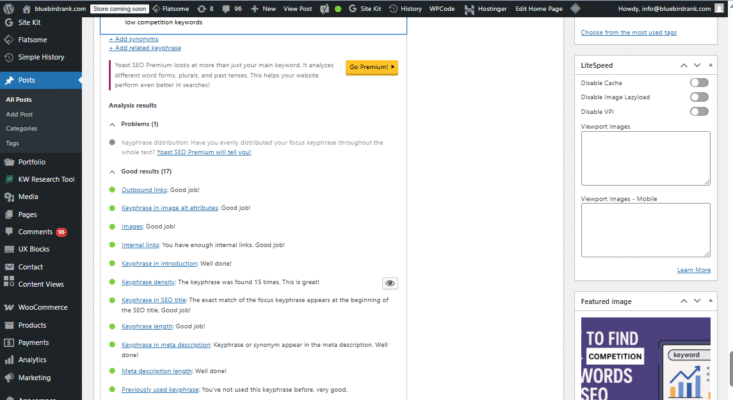This screenshot has width=733, height=400.
Task: Open Comments section in sidebar
Action: [x=36, y=232]
